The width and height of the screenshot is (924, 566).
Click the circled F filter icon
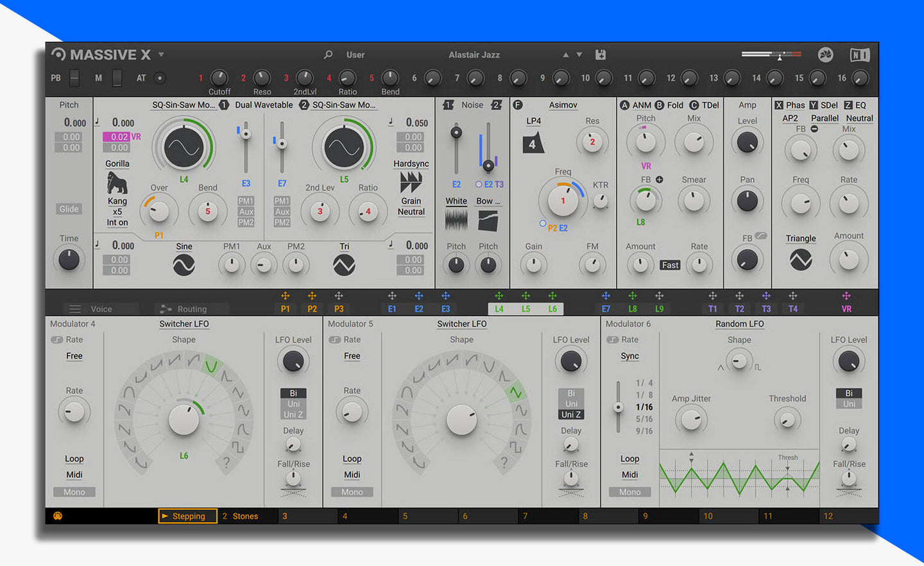click(x=518, y=105)
